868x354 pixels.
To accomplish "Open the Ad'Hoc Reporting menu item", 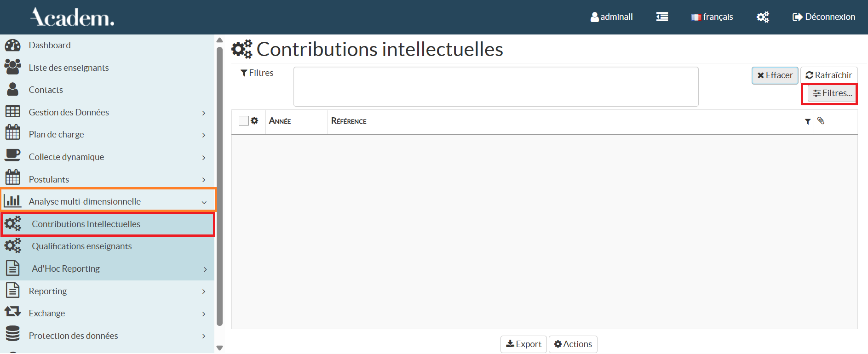I will [65, 268].
